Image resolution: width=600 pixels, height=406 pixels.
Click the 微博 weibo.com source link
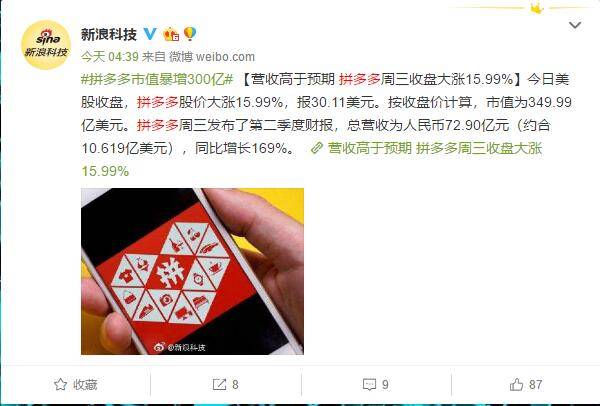[x=212, y=57]
